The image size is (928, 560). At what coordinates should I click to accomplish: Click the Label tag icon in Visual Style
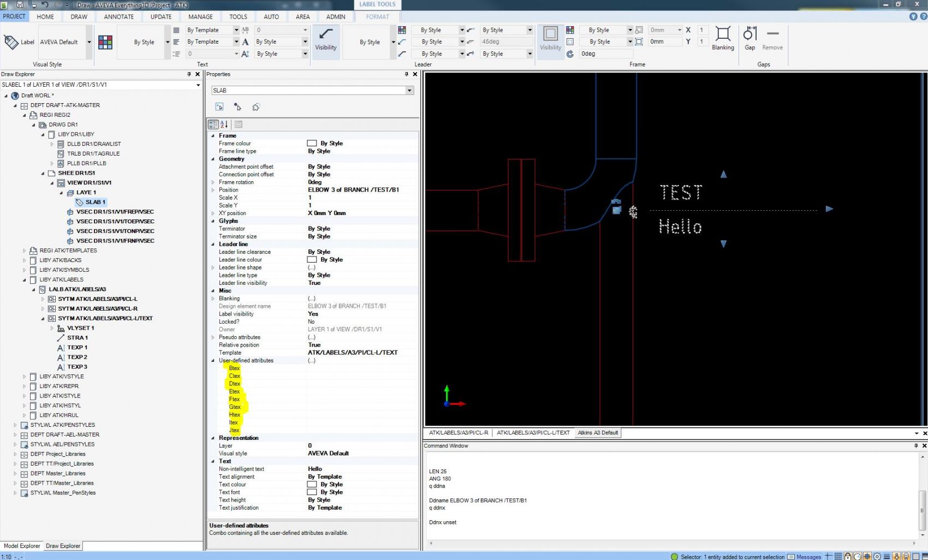11,42
